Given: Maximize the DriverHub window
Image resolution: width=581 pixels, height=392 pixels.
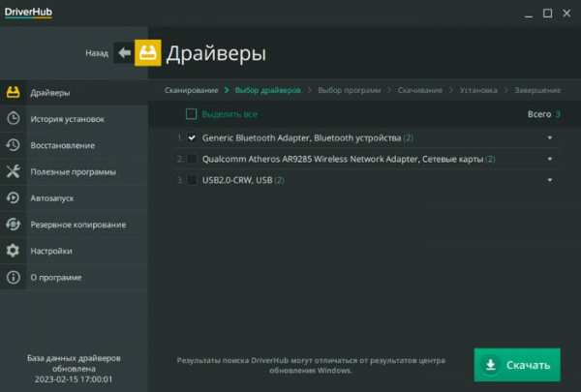Looking at the screenshot, I should [x=548, y=14].
